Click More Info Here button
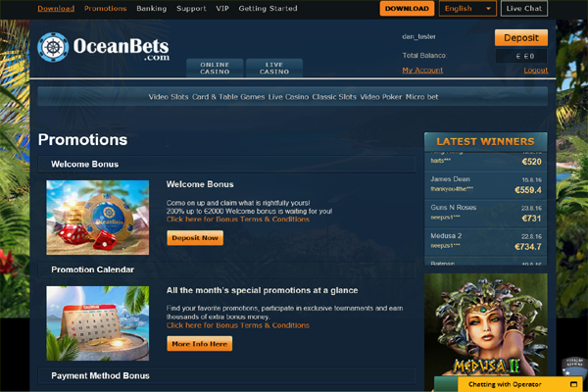The height and width of the screenshot is (392, 588). [x=200, y=344]
